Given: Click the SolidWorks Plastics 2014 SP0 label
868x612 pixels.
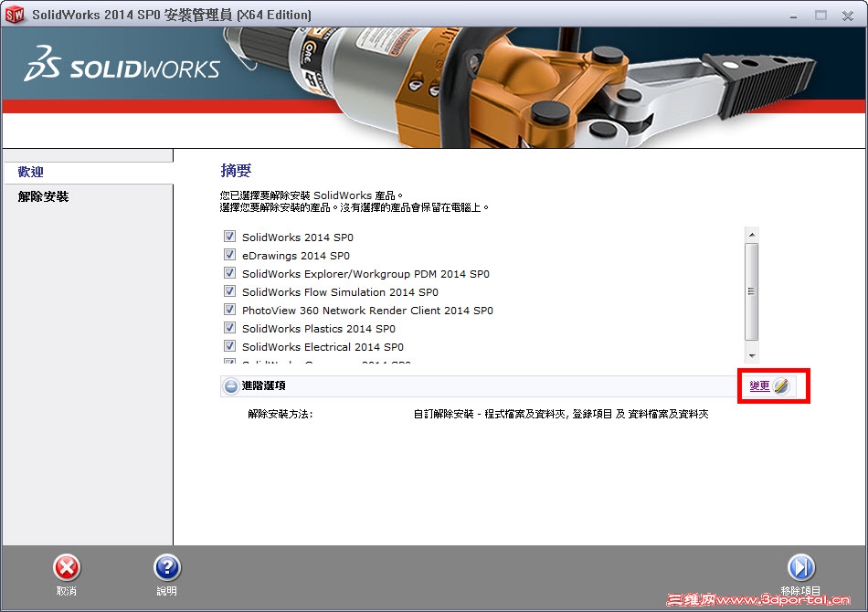Looking at the screenshot, I should (319, 329).
